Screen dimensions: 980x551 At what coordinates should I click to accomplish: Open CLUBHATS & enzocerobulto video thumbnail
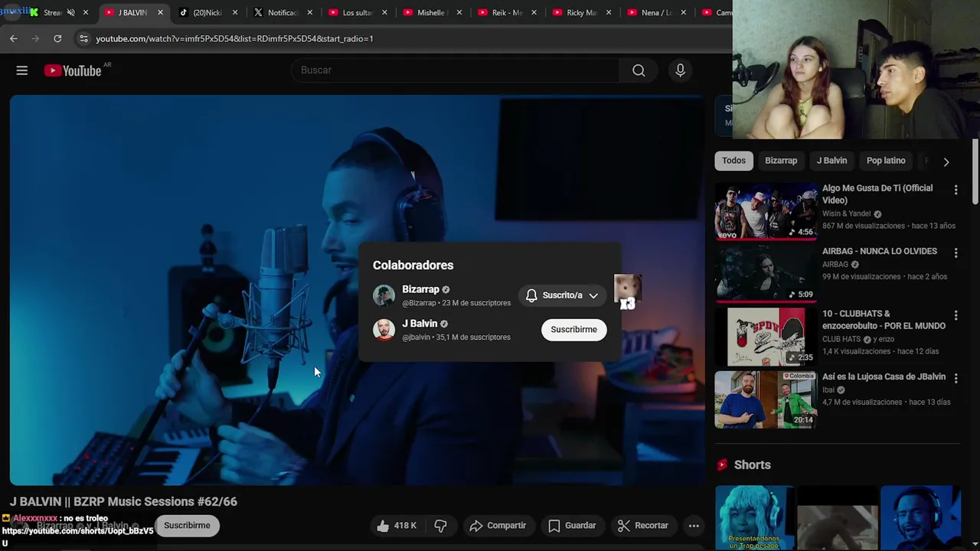[x=766, y=337]
